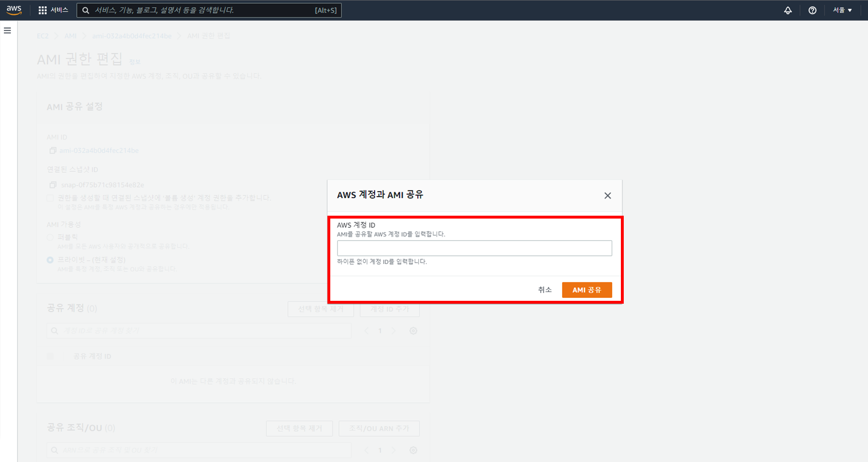Click the AWS logo home icon
The width and height of the screenshot is (868, 462).
click(14, 10)
